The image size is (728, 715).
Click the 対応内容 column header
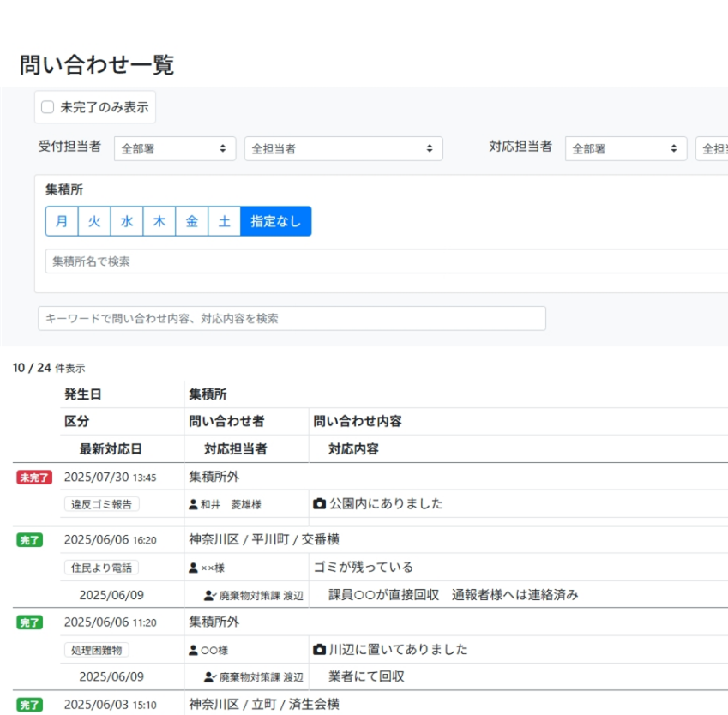coord(353,449)
